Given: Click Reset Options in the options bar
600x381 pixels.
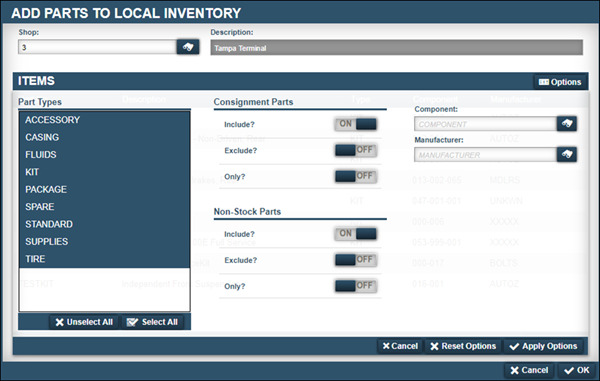Looking at the screenshot, I should coord(463,346).
